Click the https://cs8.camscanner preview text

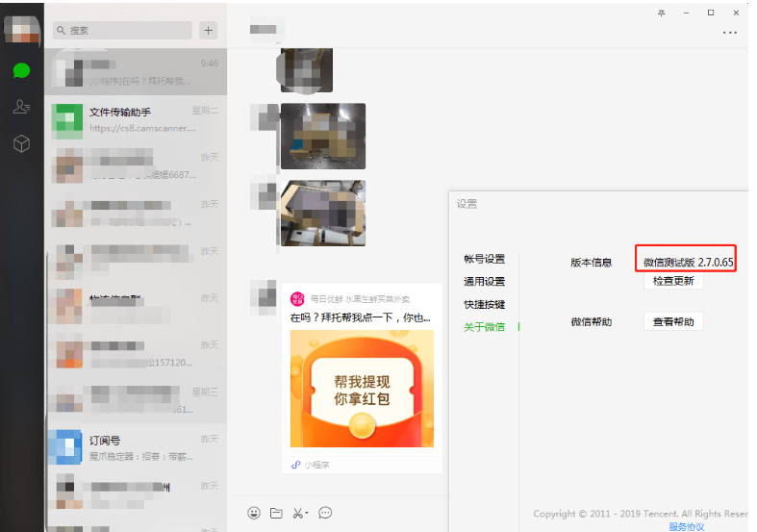[x=142, y=128]
